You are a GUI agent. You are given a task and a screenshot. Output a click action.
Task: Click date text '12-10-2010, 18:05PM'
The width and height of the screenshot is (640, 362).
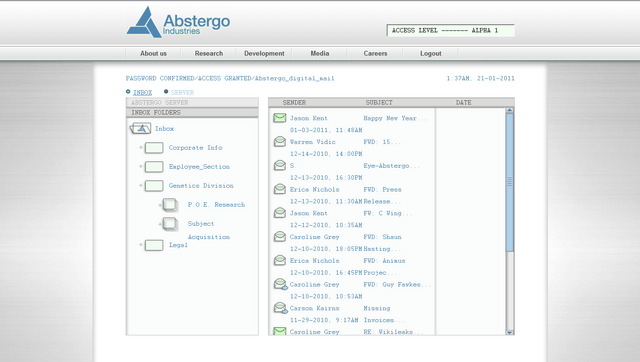(x=326, y=249)
